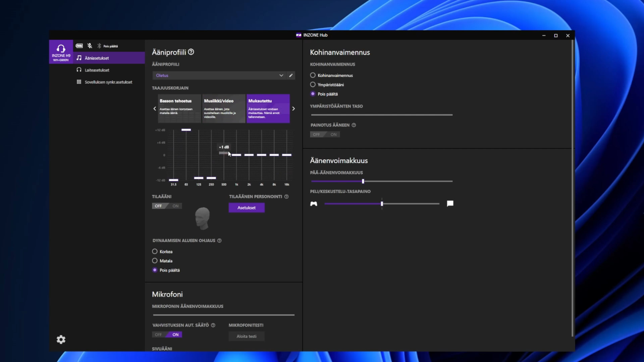The height and width of the screenshot is (362, 644).
Task: Select Kohinanvaimennus radio option
Action: click(x=313, y=75)
